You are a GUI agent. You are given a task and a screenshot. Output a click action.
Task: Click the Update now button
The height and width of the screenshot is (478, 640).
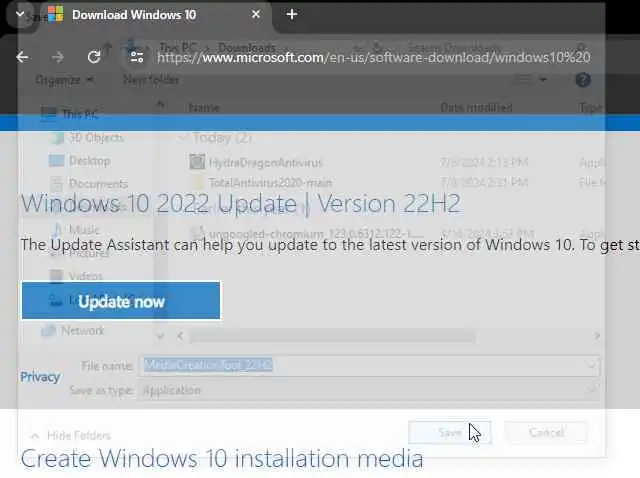click(x=121, y=300)
